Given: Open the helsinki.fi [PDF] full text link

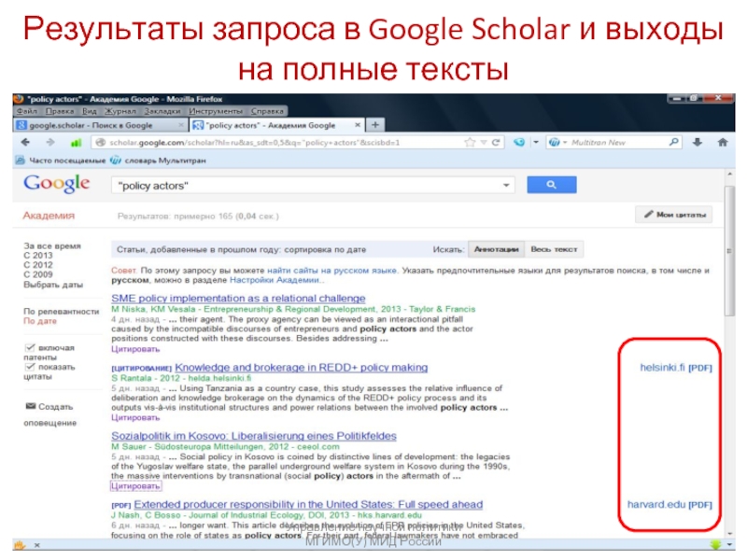Looking at the screenshot, I should pyautogui.click(x=676, y=367).
